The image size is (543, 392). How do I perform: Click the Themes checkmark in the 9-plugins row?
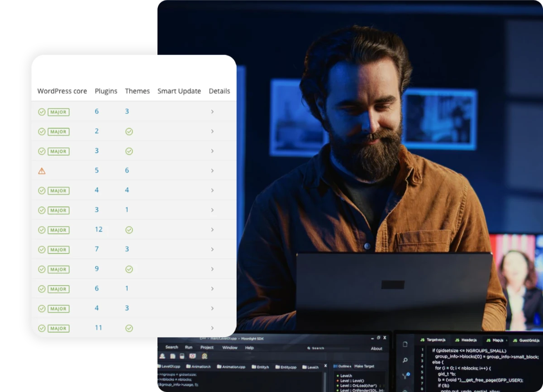tap(129, 269)
